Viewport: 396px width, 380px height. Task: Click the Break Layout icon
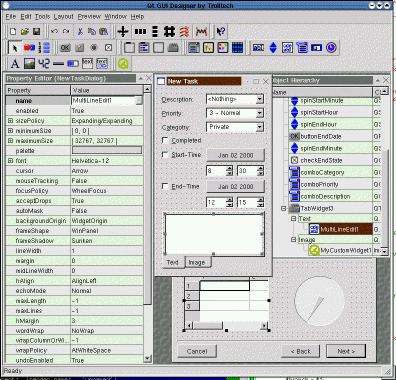[x=184, y=32]
